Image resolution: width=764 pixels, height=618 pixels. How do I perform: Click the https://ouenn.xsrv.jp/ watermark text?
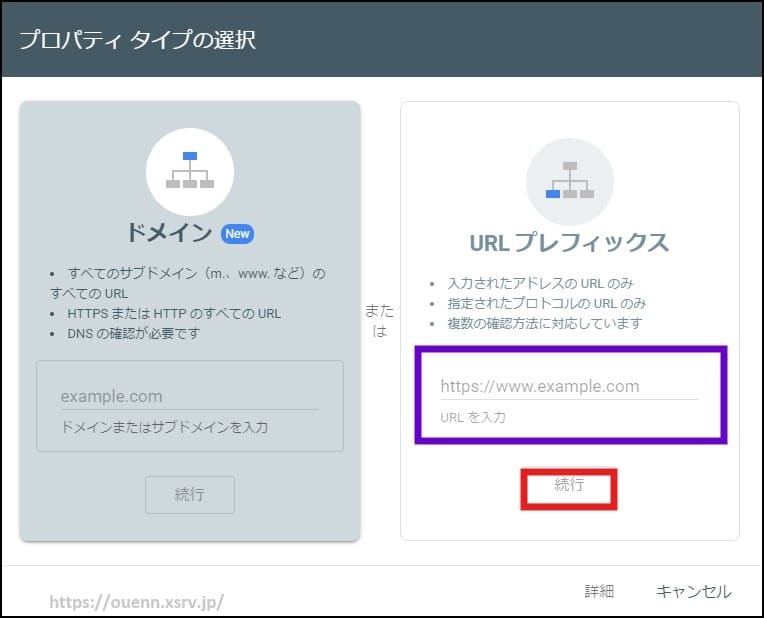137,602
